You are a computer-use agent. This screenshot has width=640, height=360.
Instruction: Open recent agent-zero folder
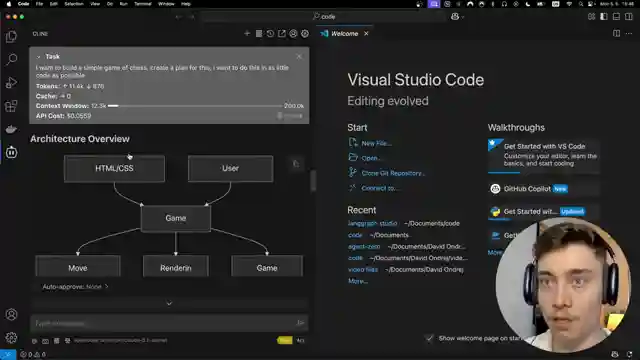point(364,247)
